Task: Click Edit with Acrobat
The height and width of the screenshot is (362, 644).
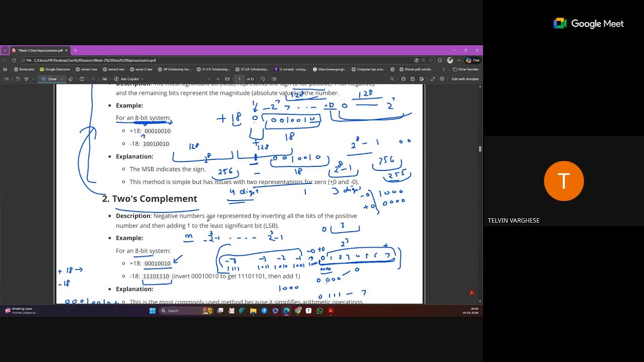Action: 465,79
